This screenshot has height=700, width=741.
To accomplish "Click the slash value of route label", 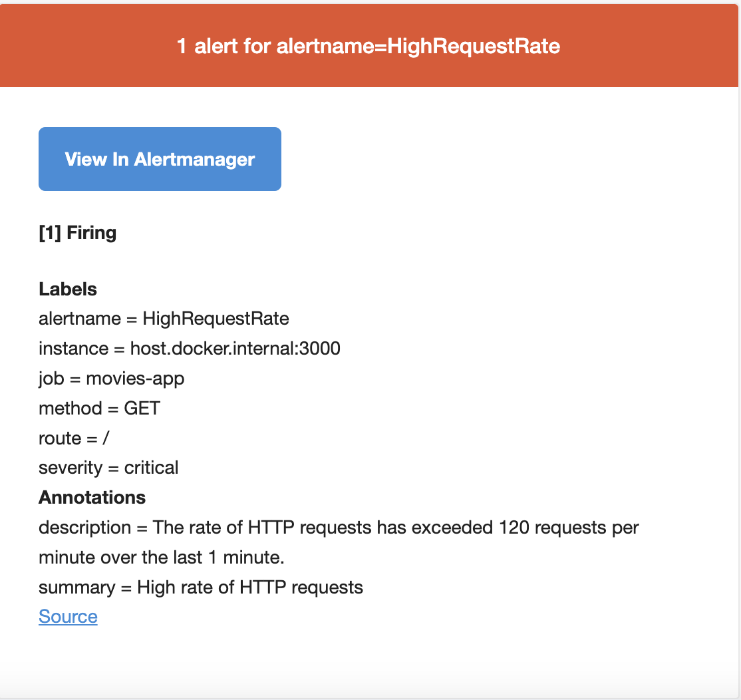I will click(x=106, y=438).
